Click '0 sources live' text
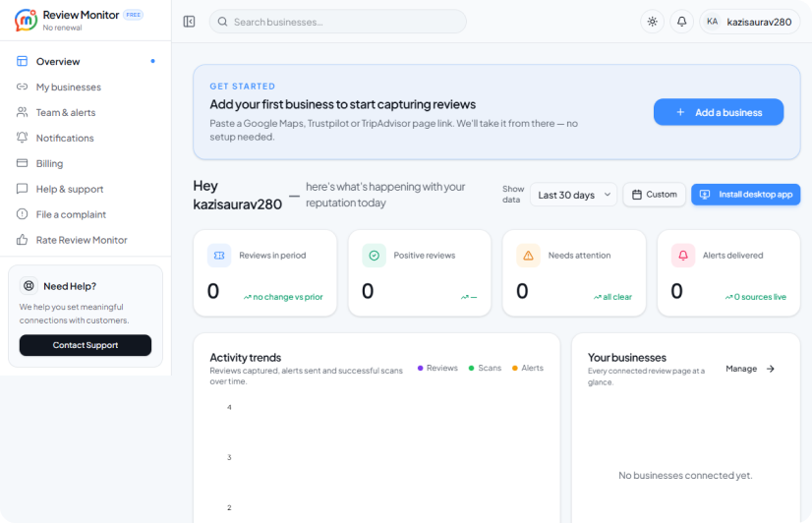This screenshot has height=523, width=812. click(760, 297)
